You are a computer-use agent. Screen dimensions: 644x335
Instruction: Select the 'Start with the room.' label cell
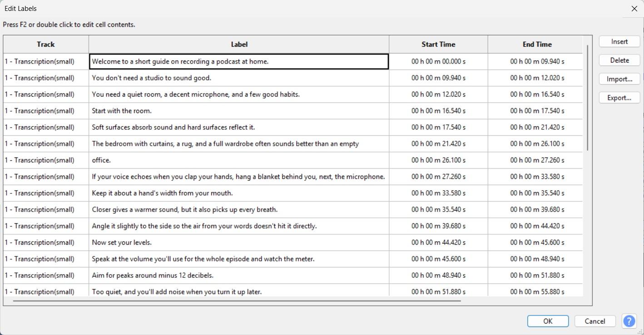click(x=239, y=111)
